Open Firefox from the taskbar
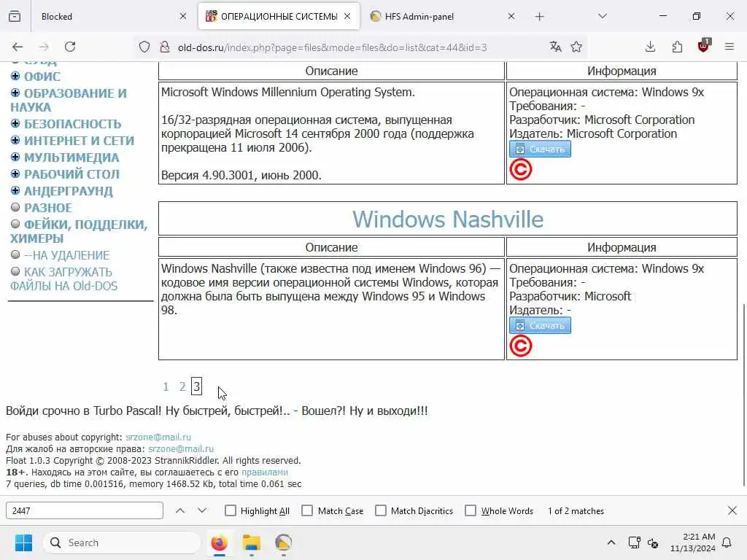The height and width of the screenshot is (560, 747). coord(219,542)
